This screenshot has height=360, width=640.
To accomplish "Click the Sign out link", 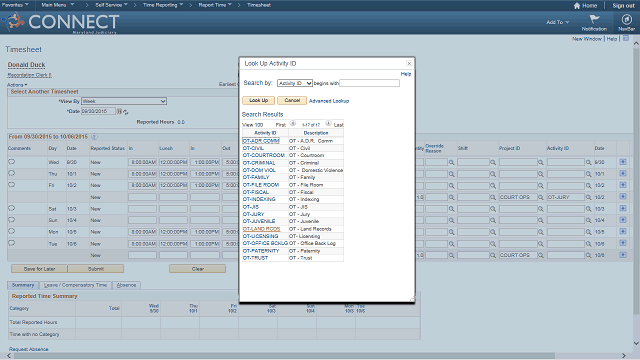I will point(623,5).
